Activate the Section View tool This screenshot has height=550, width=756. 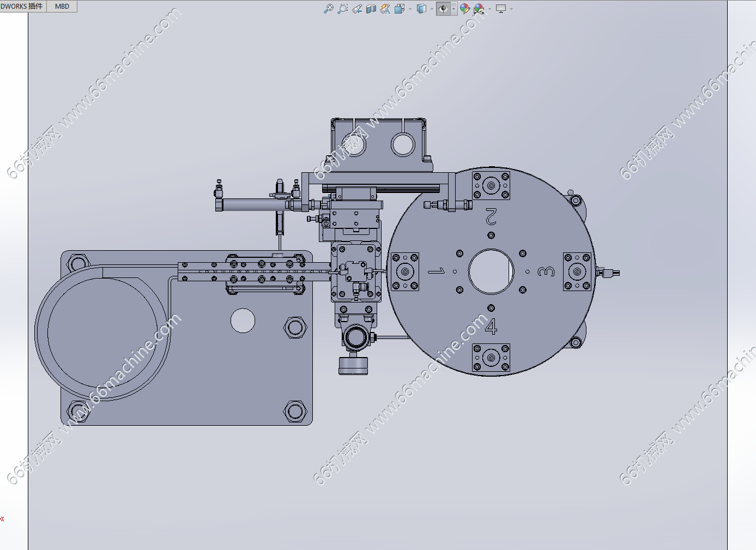coord(371,9)
